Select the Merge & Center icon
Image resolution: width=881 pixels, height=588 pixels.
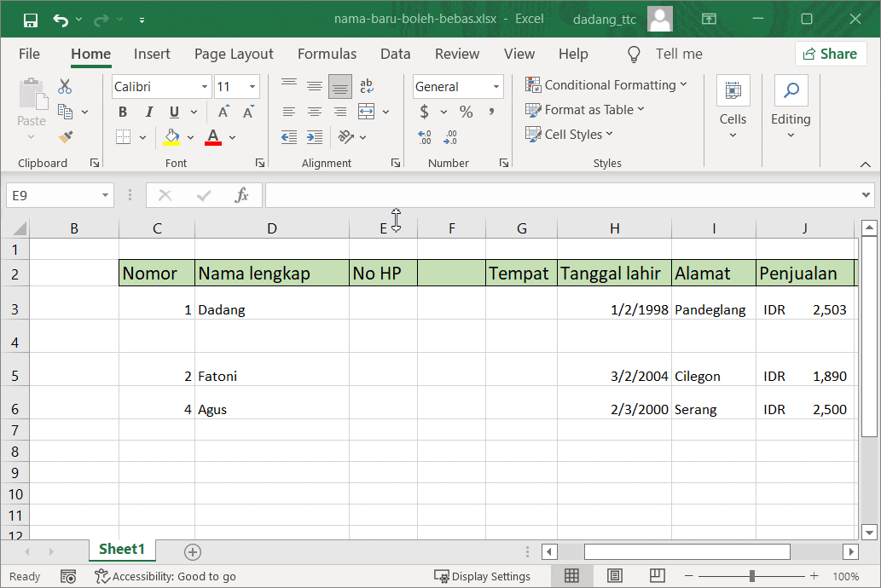click(x=365, y=111)
